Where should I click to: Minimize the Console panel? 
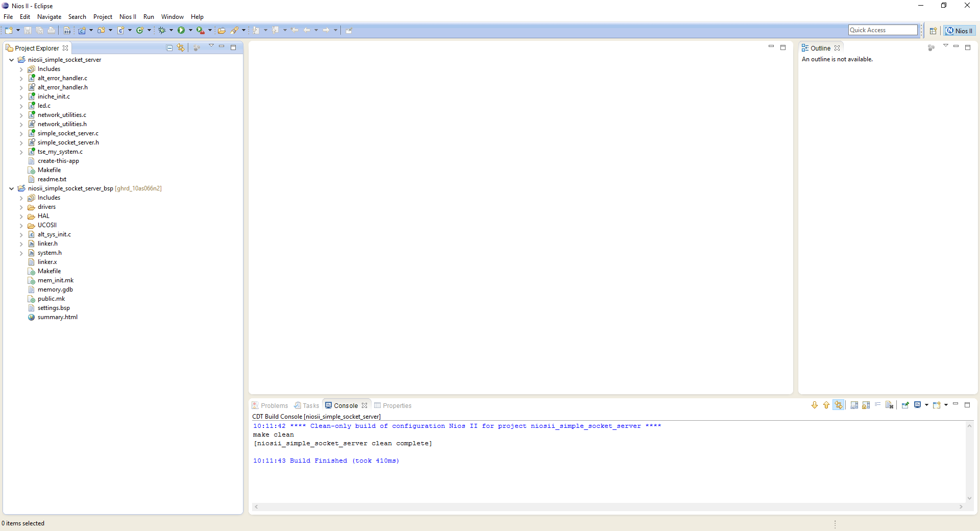(955, 404)
